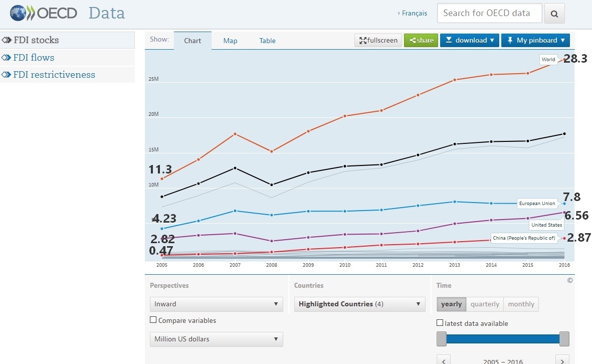The width and height of the screenshot is (592, 364).
Task: Click the search magnifier button
Action: tap(554, 14)
